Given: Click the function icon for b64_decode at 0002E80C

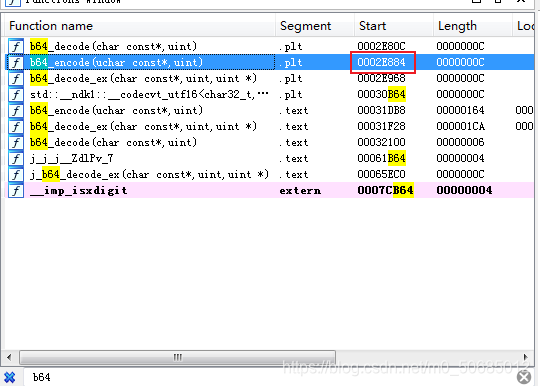Looking at the screenshot, I should click(16, 46).
